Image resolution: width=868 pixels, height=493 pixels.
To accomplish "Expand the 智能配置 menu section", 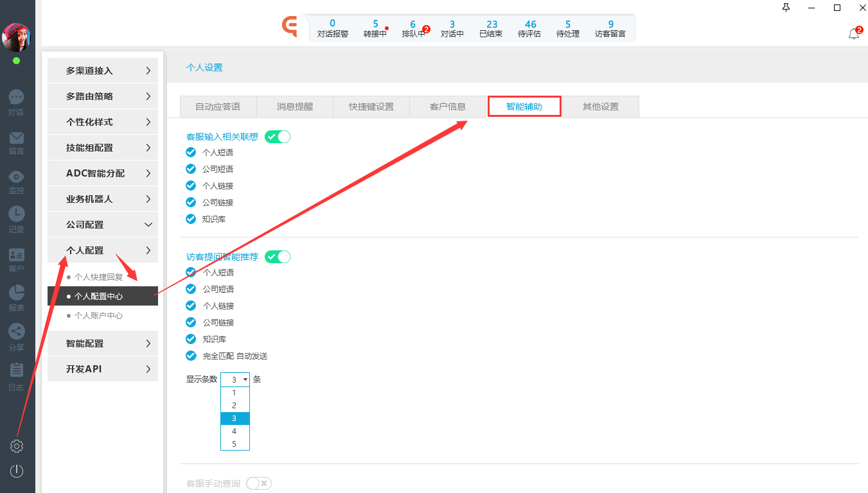I will (x=103, y=343).
